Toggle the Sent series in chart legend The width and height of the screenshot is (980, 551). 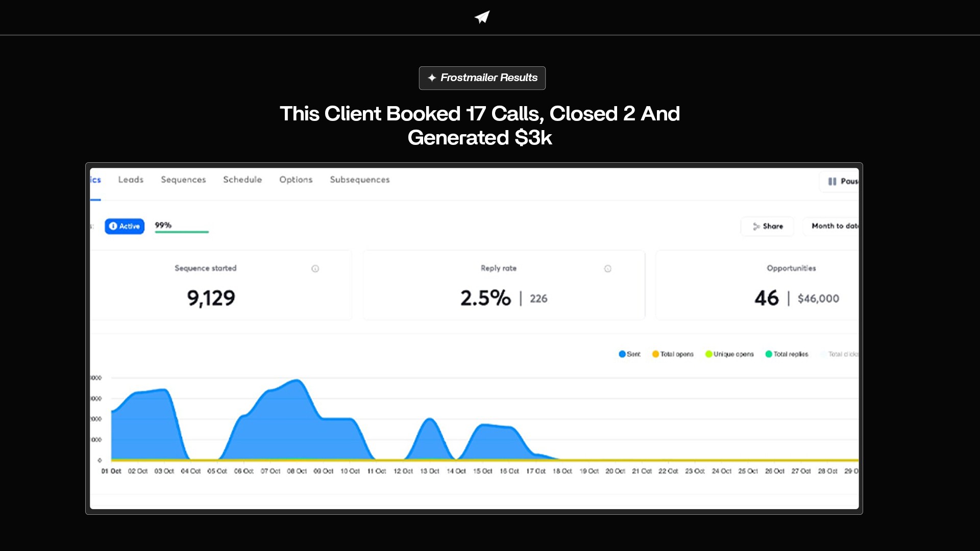[x=629, y=354]
